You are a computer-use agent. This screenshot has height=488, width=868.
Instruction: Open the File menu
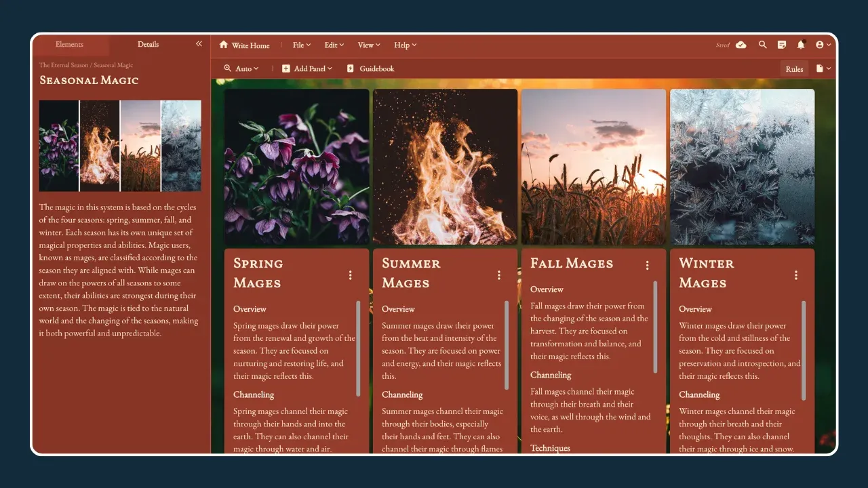pyautogui.click(x=302, y=45)
